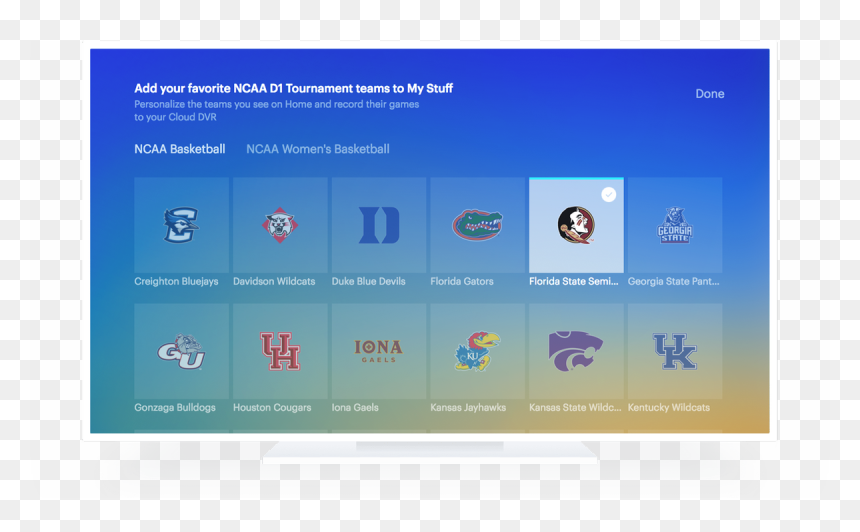Select the Kansas Jayhawks logo tile
This screenshot has width=860, height=532.
[x=478, y=351]
